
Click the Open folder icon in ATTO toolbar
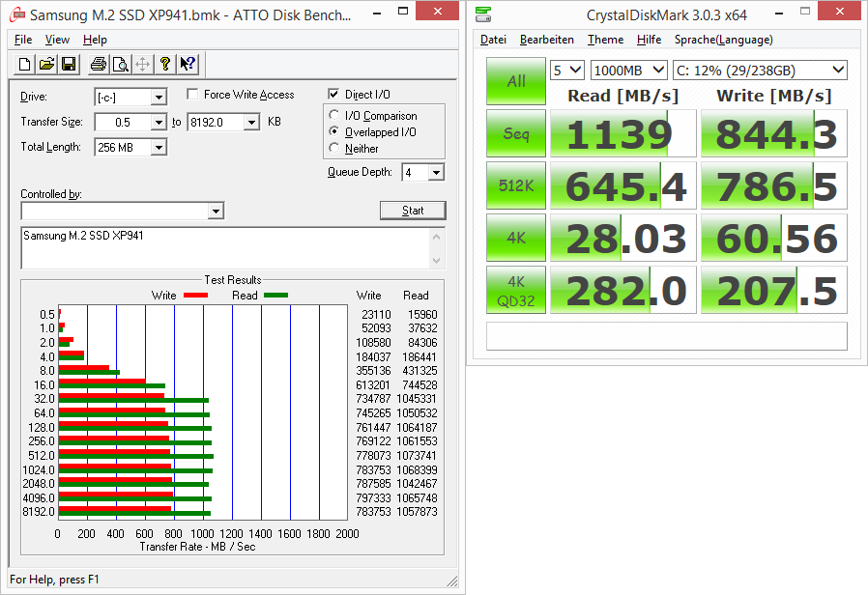pos(46,64)
